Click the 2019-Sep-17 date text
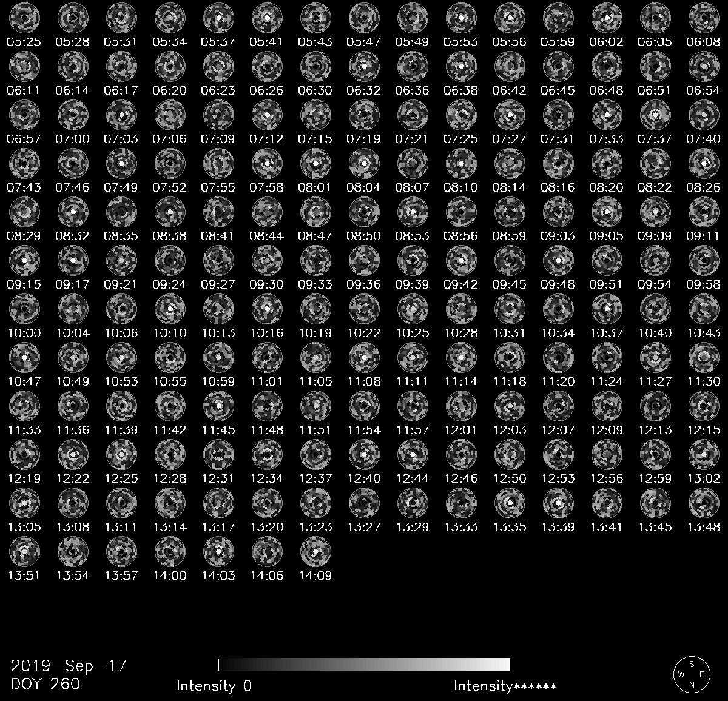The image size is (728, 701). tap(69, 666)
